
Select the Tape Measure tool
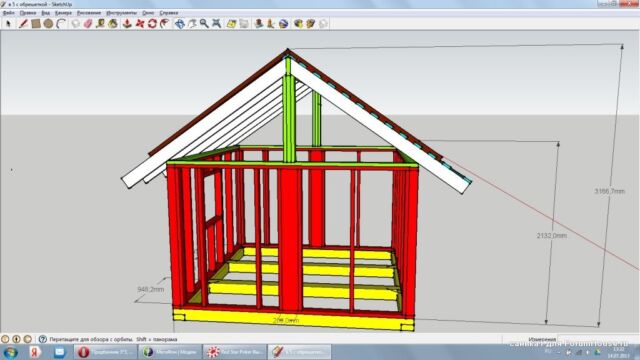coord(100,24)
